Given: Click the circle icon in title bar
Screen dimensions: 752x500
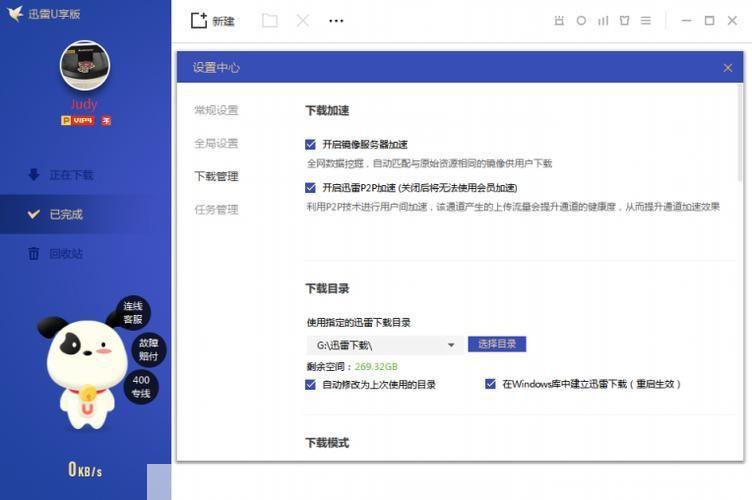Looking at the screenshot, I should (581, 21).
